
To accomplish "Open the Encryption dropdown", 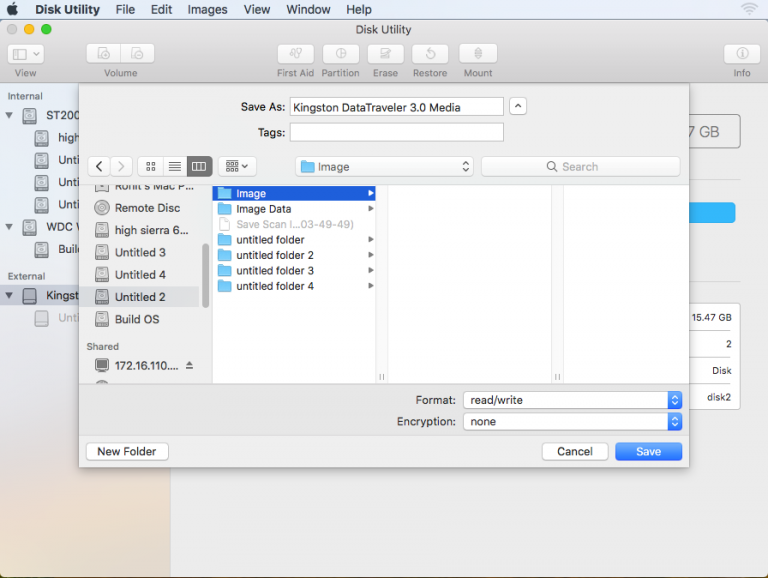I will pyautogui.click(x=572, y=422).
